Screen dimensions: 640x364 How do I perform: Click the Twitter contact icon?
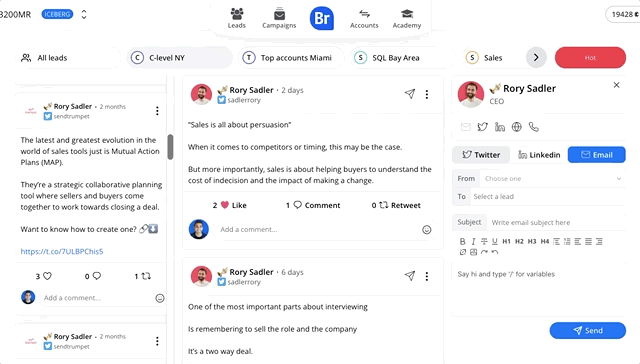coord(482,127)
